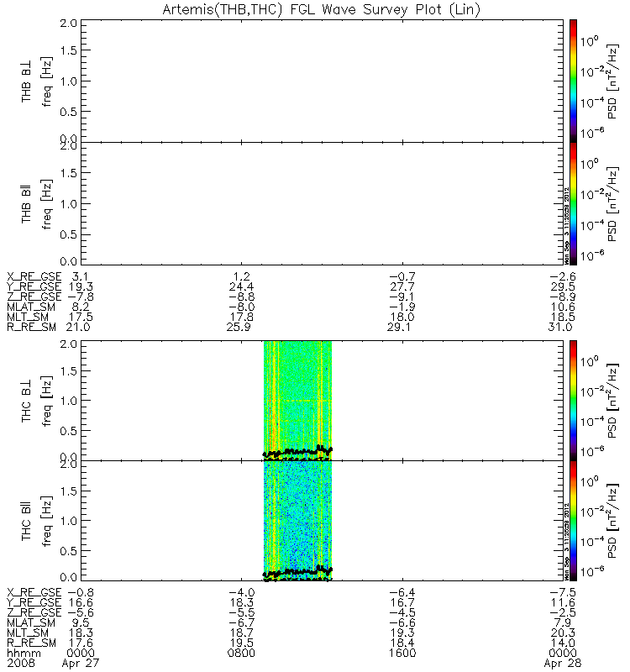
Task: Click the THC MLAT_SM value '7.9'
Action: [x=563, y=622]
